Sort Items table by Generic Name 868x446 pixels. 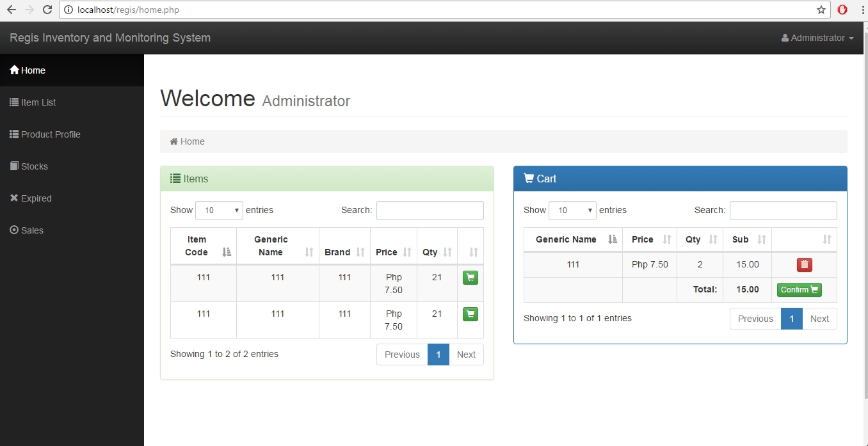pos(278,246)
